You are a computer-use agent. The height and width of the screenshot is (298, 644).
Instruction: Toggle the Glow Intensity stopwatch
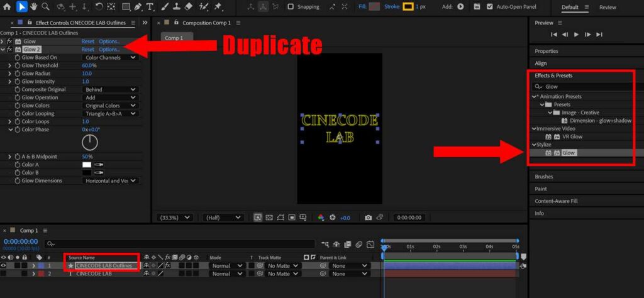click(x=18, y=82)
